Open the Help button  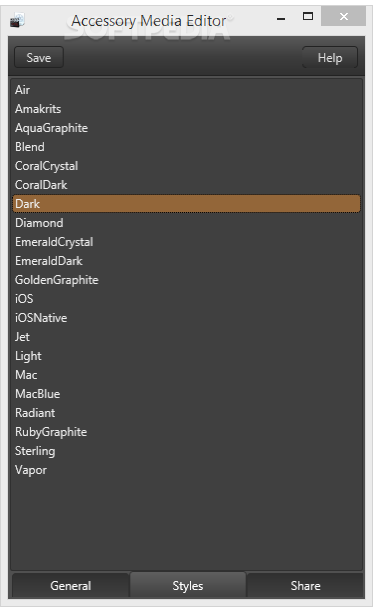330,58
